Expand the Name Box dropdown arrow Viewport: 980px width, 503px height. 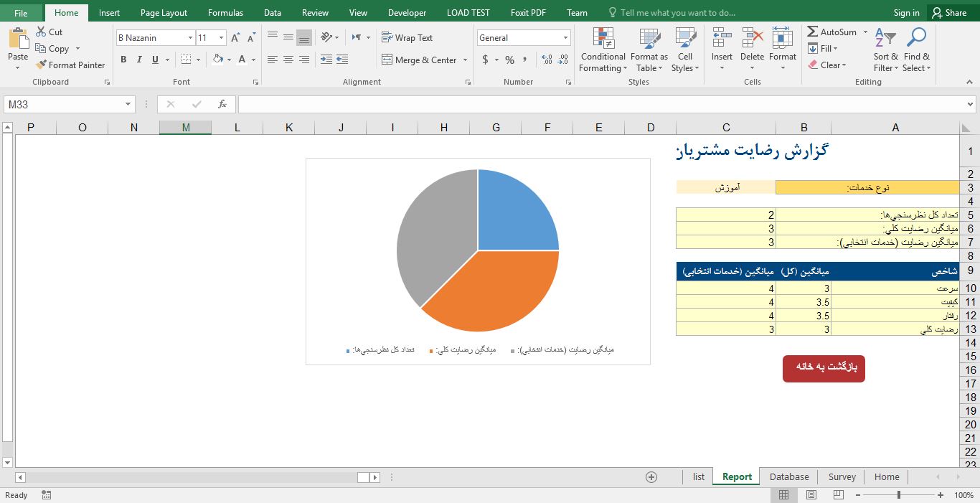[128, 104]
